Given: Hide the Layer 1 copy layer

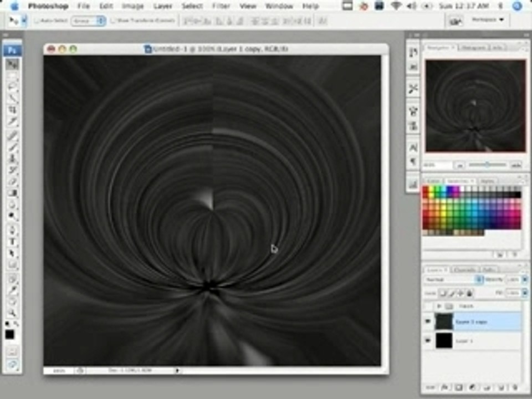Looking at the screenshot, I should point(428,321).
